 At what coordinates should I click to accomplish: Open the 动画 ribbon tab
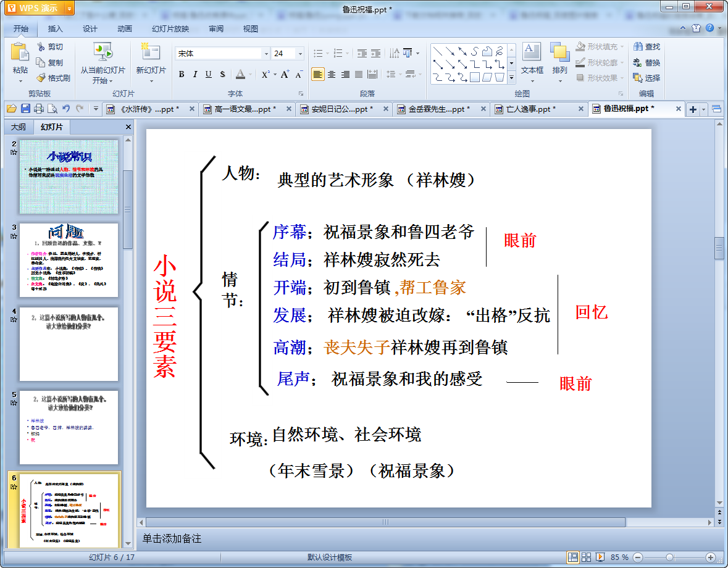click(x=125, y=29)
